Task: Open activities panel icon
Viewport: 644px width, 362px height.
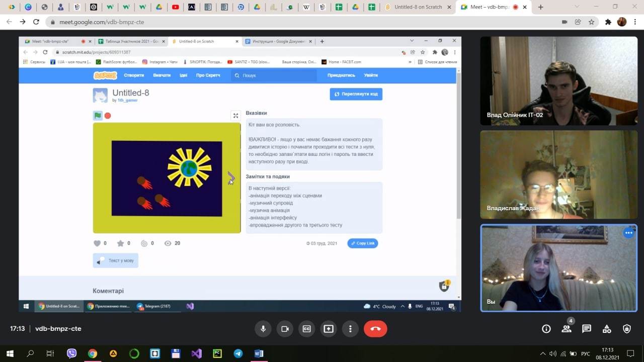Action: point(607,329)
